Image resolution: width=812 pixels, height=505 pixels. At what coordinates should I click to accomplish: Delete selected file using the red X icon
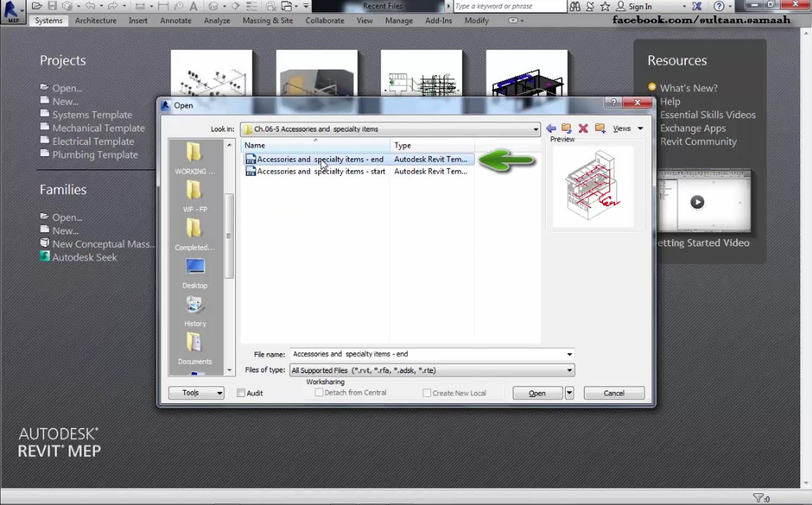[583, 128]
